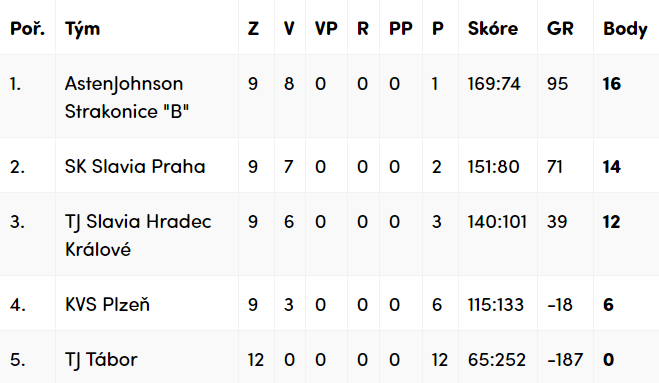Click the 14 points value for Slavia Praha
The height and width of the screenshot is (383, 659).
(x=612, y=166)
